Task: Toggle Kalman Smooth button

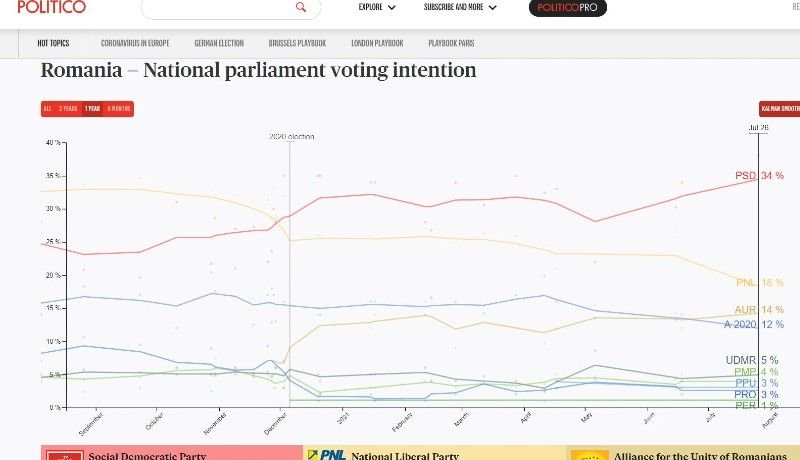Action: tap(780, 108)
